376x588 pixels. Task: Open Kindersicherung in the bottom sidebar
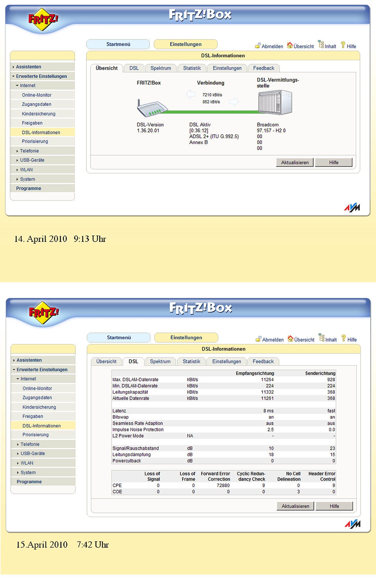(43, 407)
